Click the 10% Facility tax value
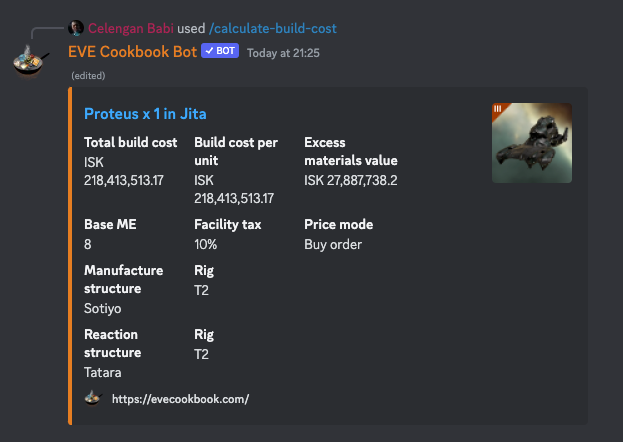Viewport: 623px width, 442px height. pos(204,244)
